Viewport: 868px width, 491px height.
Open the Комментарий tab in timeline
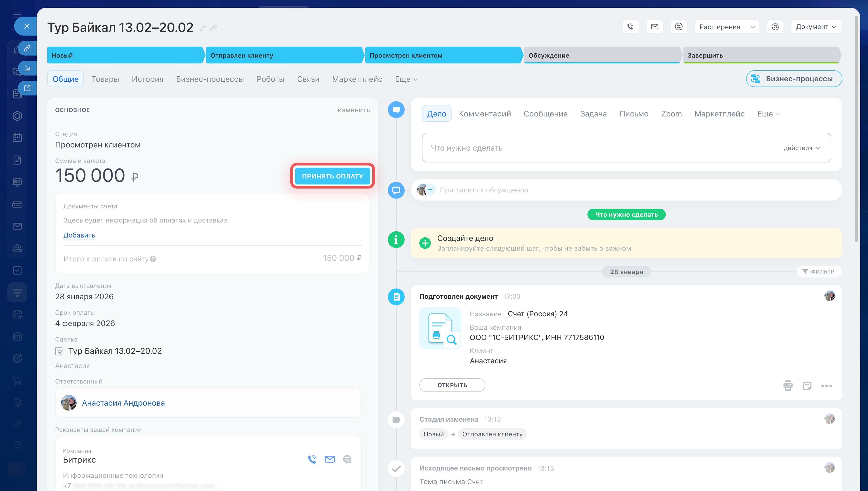click(484, 114)
